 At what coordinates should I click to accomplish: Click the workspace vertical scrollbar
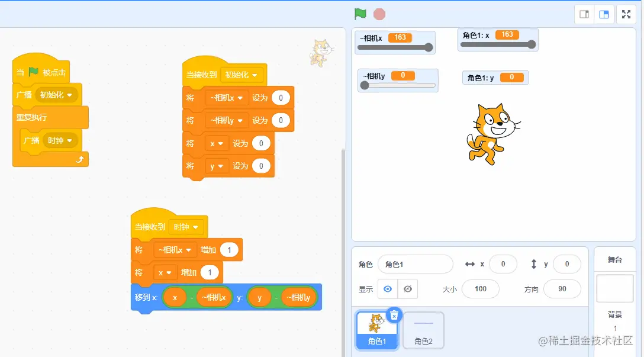click(x=343, y=253)
